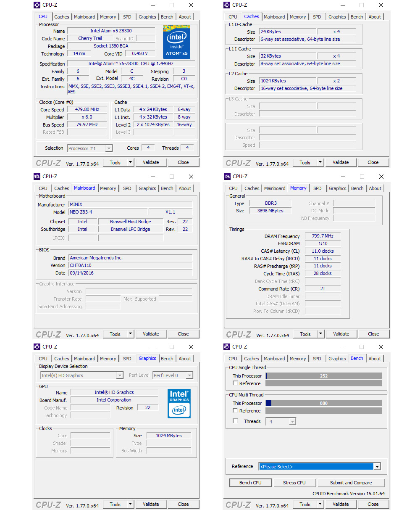The image size is (420, 510).
Task: Click title bar icon of Bench tab window
Action: pos(227,347)
